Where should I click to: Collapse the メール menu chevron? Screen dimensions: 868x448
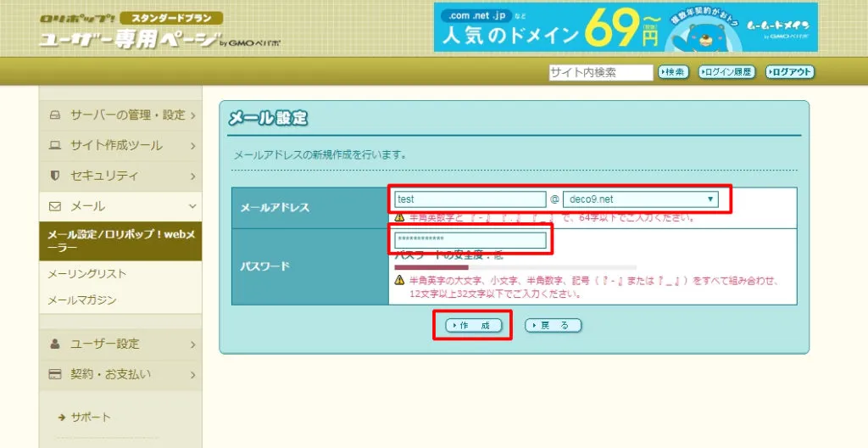point(192,206)
